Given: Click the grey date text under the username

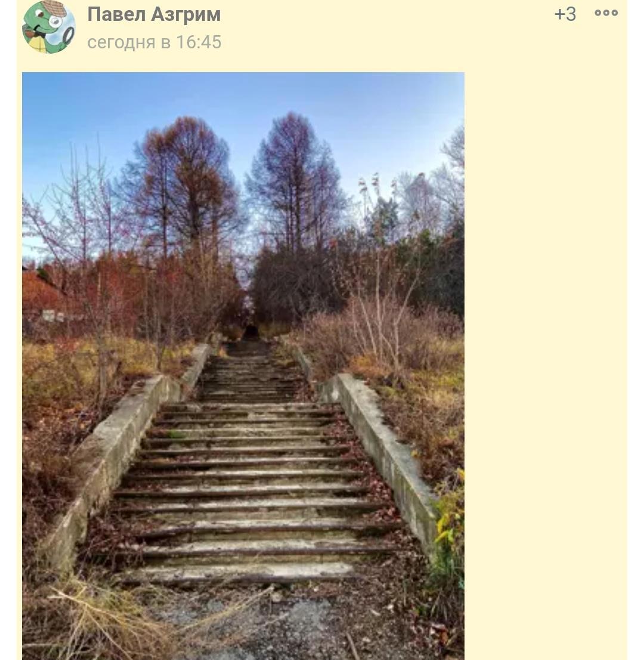Looking at the screenshot, I should 154,42.
